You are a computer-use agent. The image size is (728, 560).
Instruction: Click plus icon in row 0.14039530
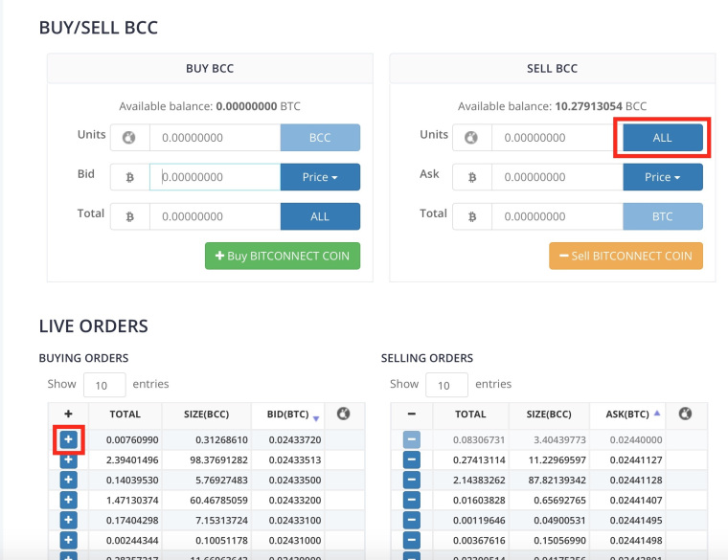pos(68,480)
